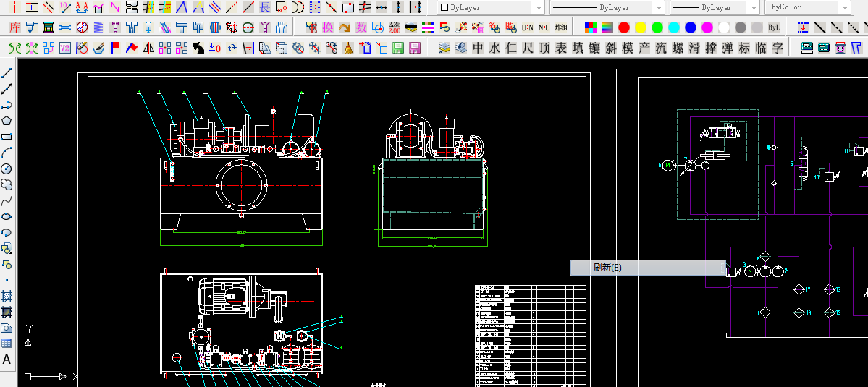Click the 10 dimension leader icon
This screenshot has width=868, height=387.
(x=65, y=7)
